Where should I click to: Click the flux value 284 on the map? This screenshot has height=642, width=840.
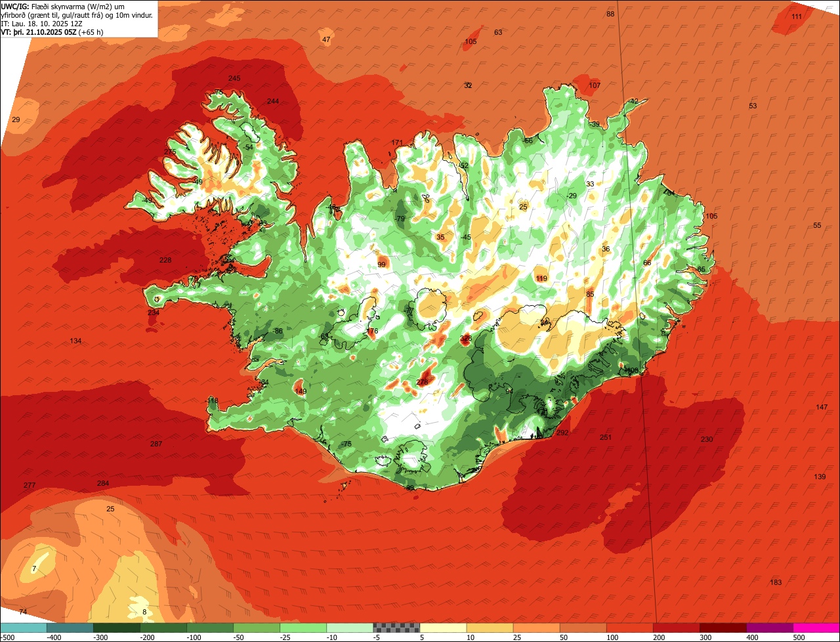pyautogui.click(x=103, y=484)
